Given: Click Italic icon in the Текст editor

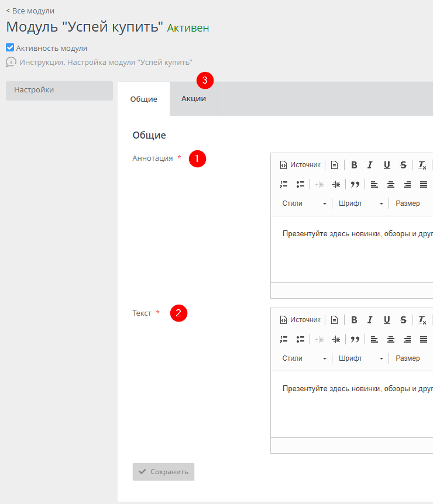Looking at the screenshot, I should [370, 320].
